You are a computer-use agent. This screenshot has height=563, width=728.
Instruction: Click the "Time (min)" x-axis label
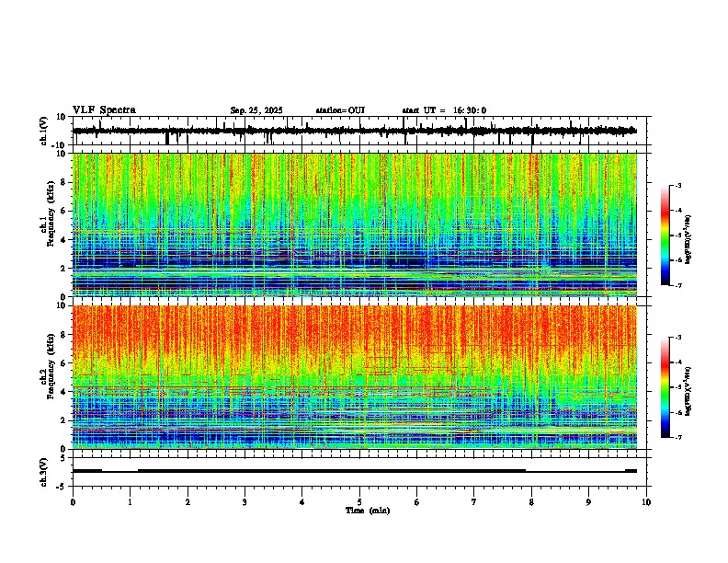(x=368, y=511)
